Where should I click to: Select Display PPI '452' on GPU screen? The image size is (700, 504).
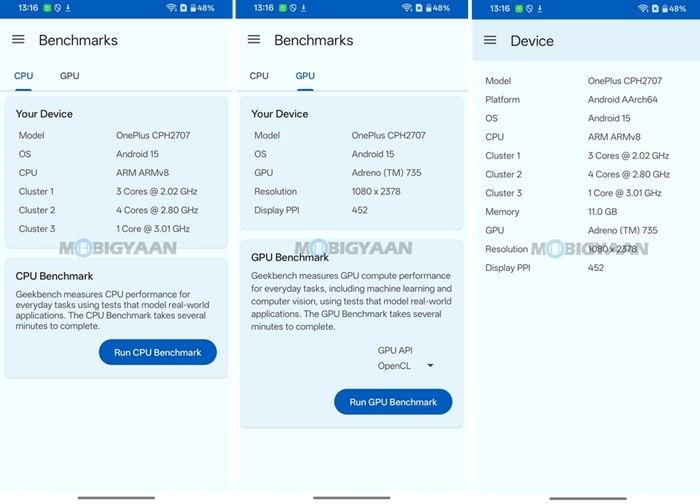(359, 210)
